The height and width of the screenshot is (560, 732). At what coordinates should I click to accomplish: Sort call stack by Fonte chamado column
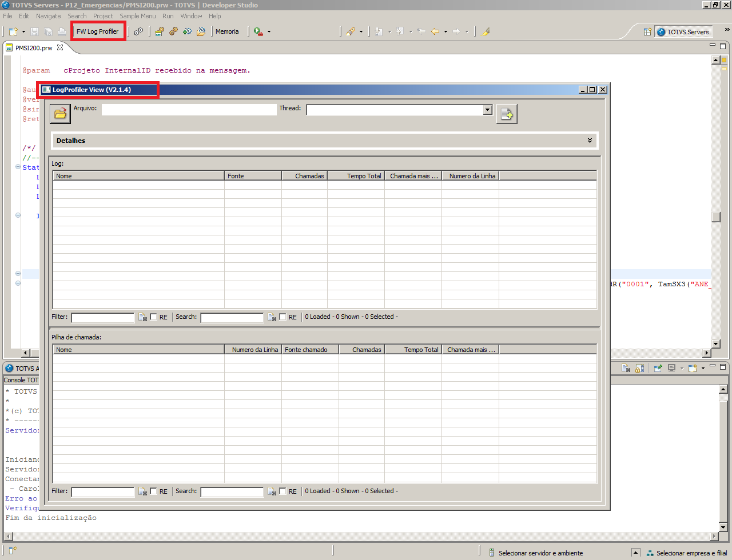coord(310,350)
